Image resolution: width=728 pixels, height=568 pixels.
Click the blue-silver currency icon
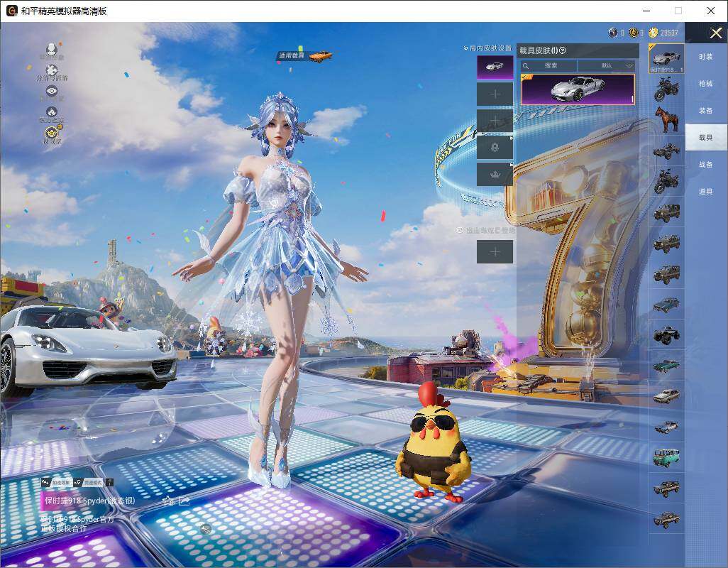[613, 33]
